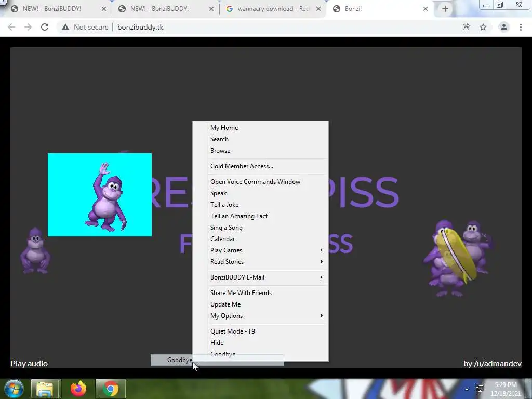
Task: Select Browse menu entry
Action: point(260,151)
